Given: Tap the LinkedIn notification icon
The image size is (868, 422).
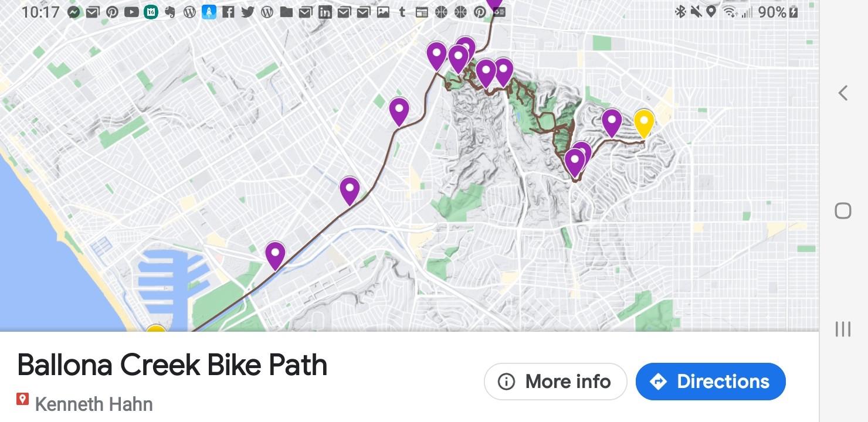Looking at the screenshot, I should click(325, 12).
